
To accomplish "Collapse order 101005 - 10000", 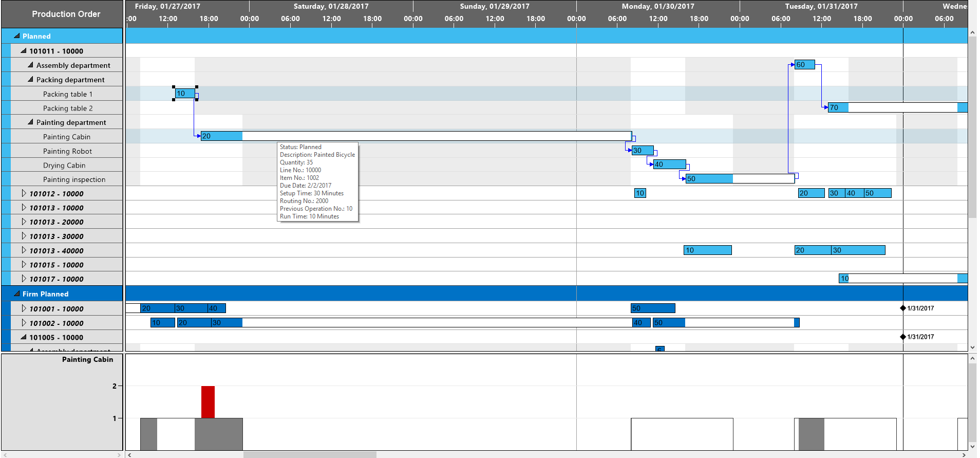I will pyautogui.click(x=24, y=337).
